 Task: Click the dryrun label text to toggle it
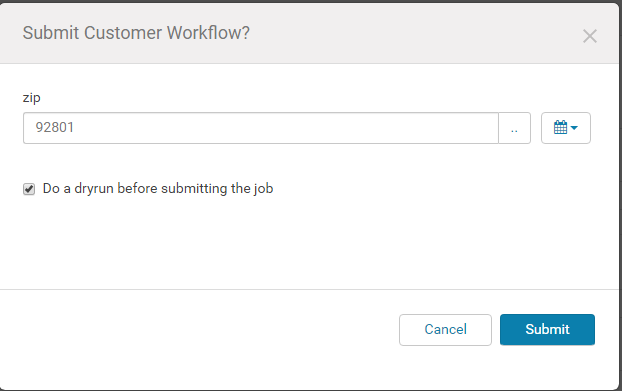(x=158, y=188)
